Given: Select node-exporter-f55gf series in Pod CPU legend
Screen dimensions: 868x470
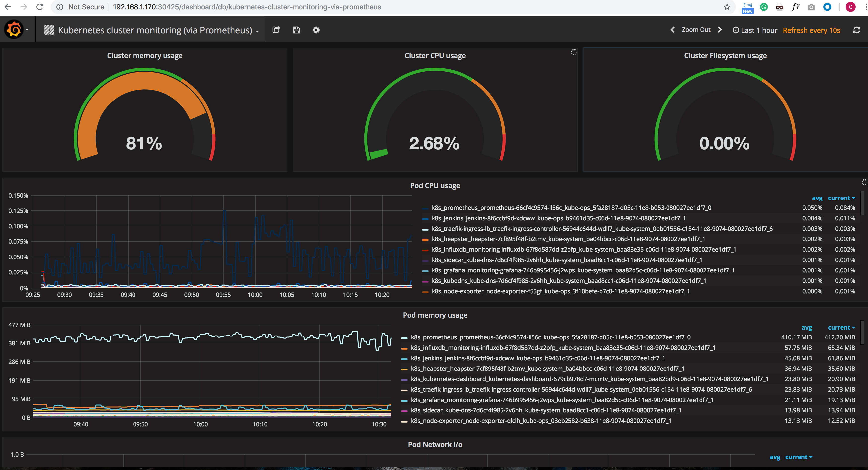Looking at the screenshot, I should click(561, 291).
